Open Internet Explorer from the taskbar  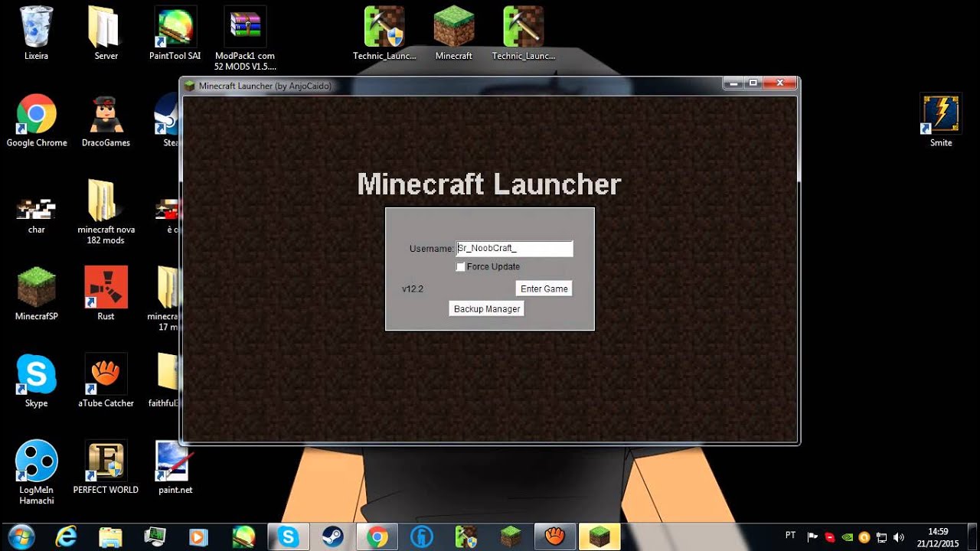(66, 537)
